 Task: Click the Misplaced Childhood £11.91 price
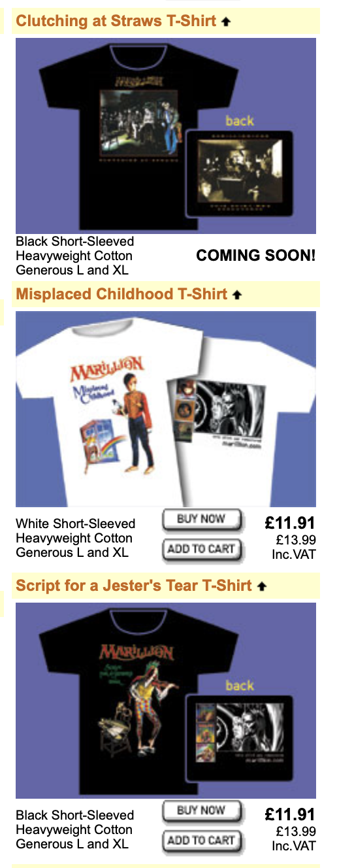point(290,523)
